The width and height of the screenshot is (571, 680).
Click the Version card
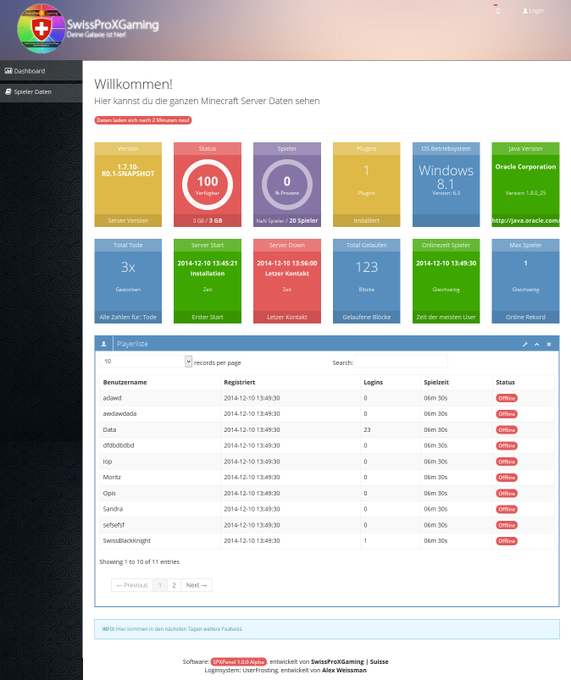(128, 184)
